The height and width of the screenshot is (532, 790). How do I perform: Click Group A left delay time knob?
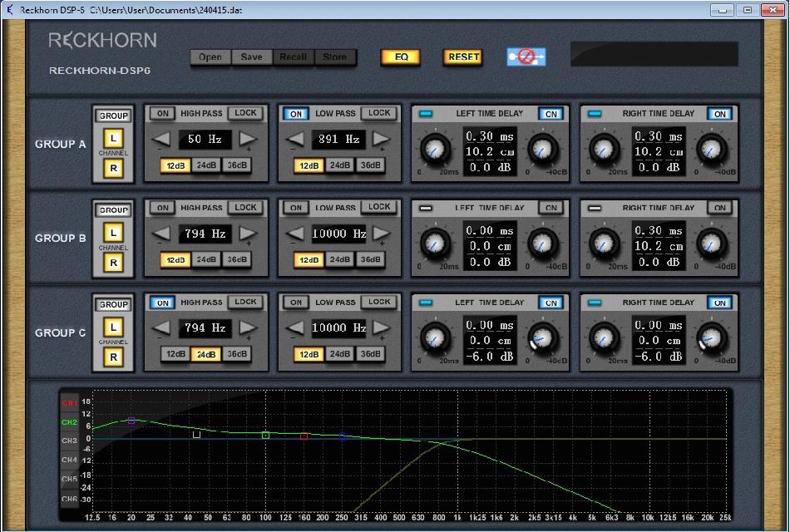pos(435,149)
